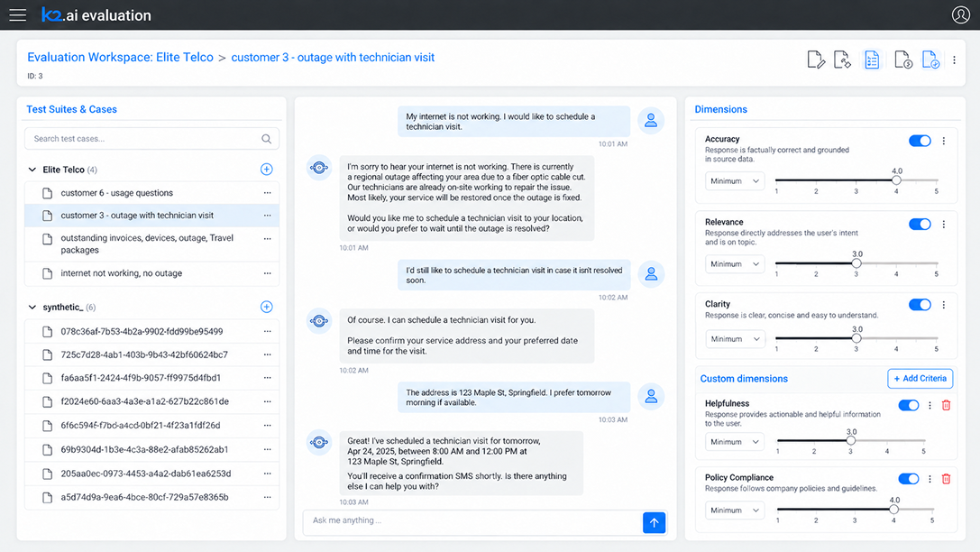Click the Dimensions panel heading

click(720, 109)
